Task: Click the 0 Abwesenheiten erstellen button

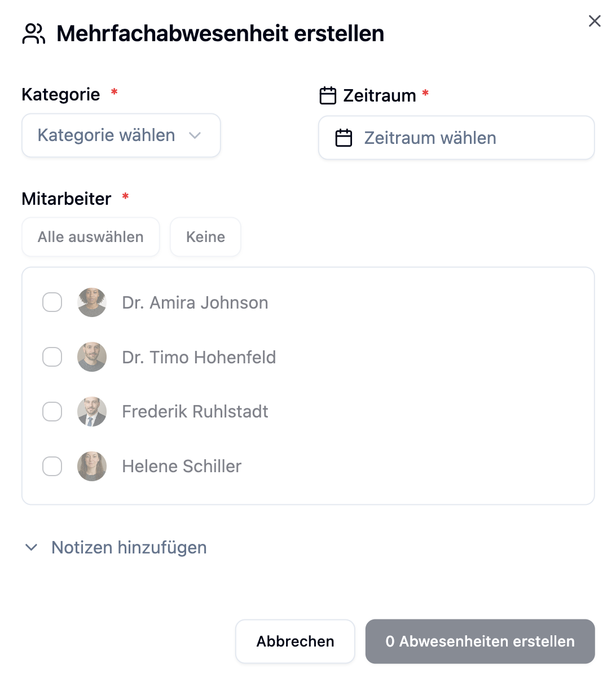Action: (x=480, y=641)
